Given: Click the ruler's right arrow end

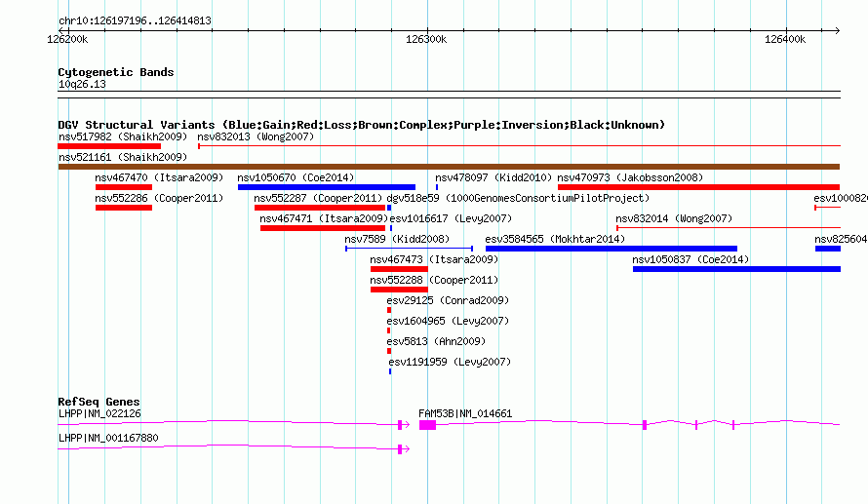Looking at the screenshot, I should point(837,30).
